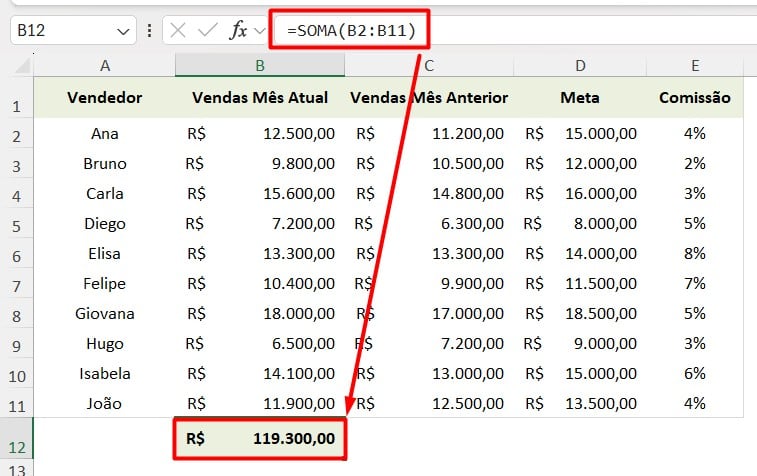Screen dimensions: 757x476
Task: Click Isabela's commission 6%
Action: click(x=695, y=373)
